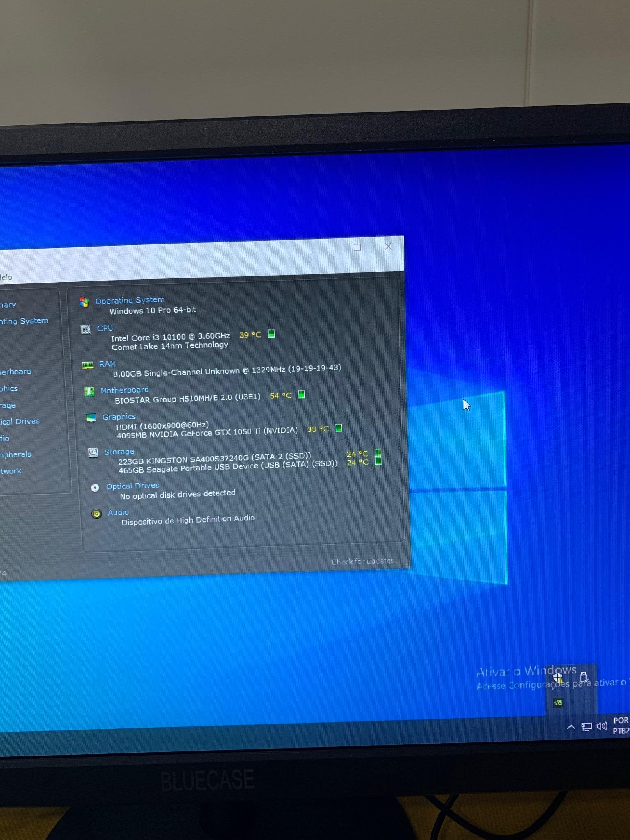Click 'No optical disk drives detected' text
The image size is (630, 840).
[178, 494]
